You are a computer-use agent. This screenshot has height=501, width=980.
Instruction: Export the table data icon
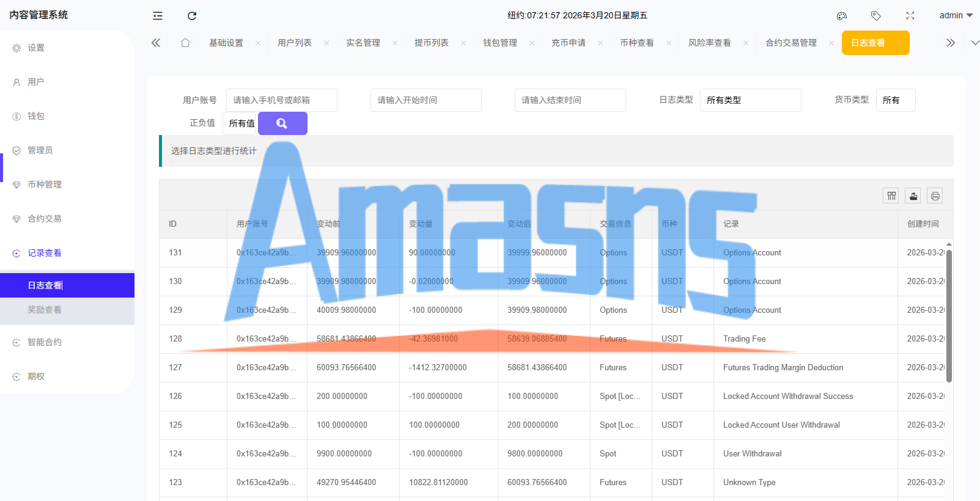[x=913, y=196]
